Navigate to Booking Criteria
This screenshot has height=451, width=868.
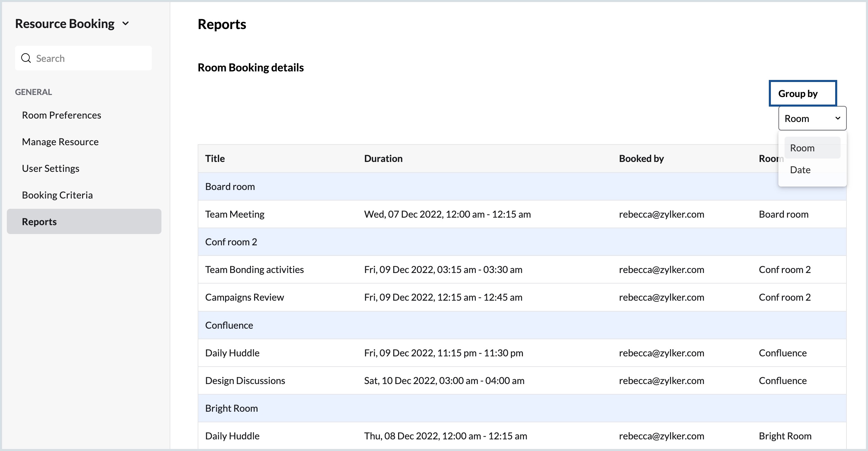tap(57, 195)
